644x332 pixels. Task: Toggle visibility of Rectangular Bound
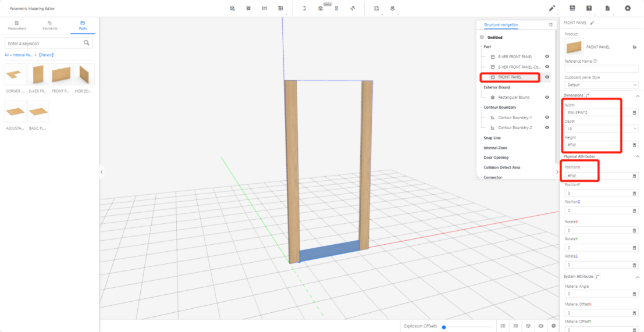547,97
